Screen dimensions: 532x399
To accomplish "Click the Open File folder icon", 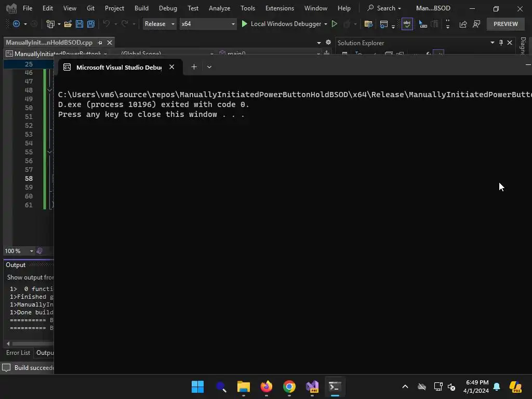I will point(68,24).
